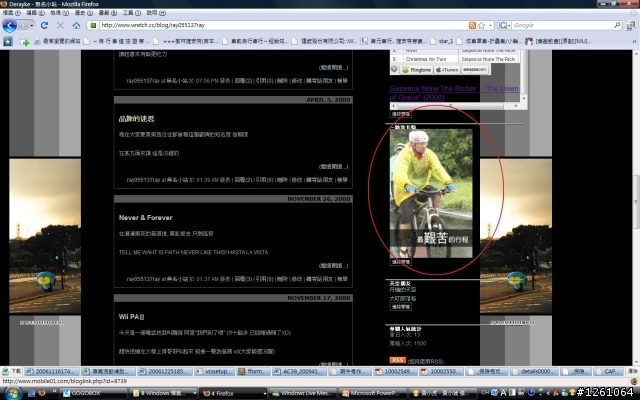Bookmark this page with the star icon

coord(481,25)
